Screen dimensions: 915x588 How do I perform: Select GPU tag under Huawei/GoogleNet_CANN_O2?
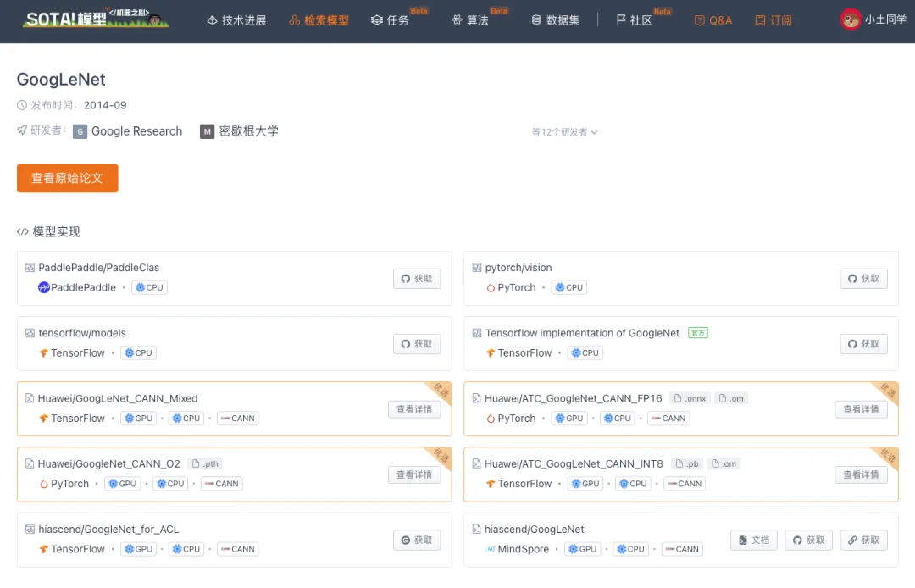123,484
